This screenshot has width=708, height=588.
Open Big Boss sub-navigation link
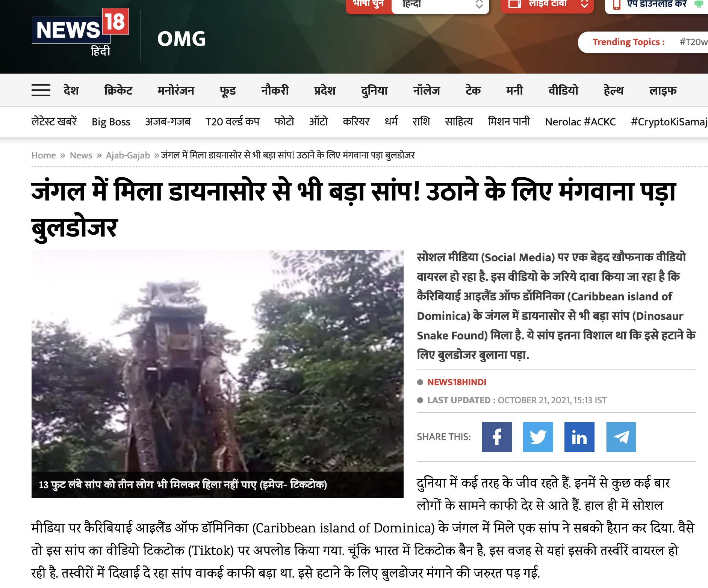[111, 122]
